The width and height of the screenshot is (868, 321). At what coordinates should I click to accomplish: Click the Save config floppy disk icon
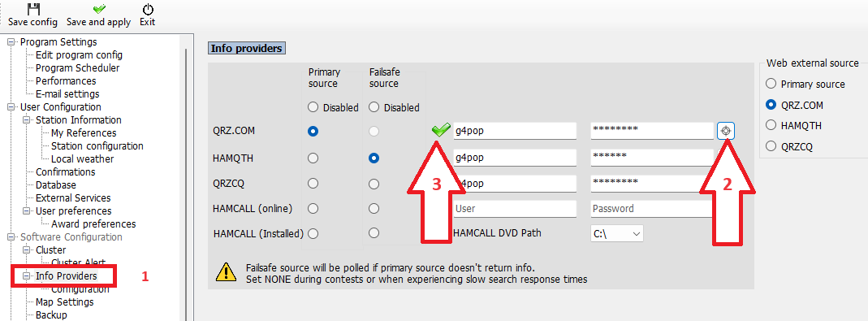33,9
